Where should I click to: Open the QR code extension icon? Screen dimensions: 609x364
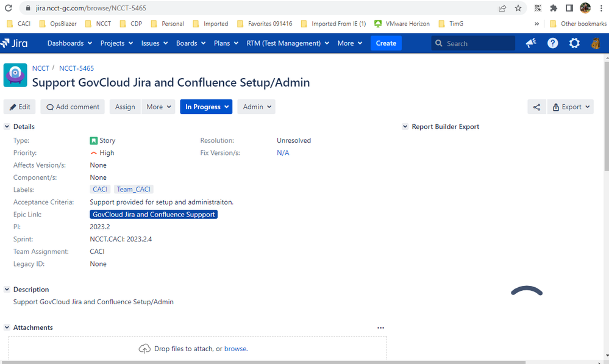(x=538, y=8)
